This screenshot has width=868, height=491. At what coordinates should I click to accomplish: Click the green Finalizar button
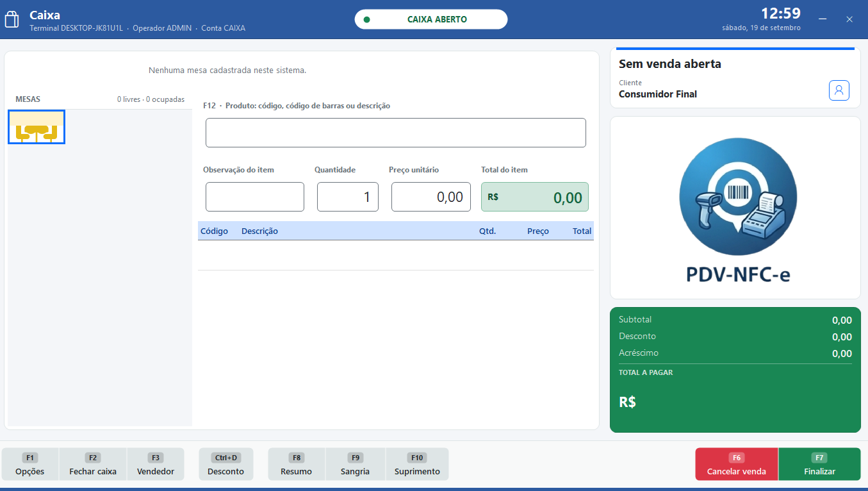tap(819, 464)
